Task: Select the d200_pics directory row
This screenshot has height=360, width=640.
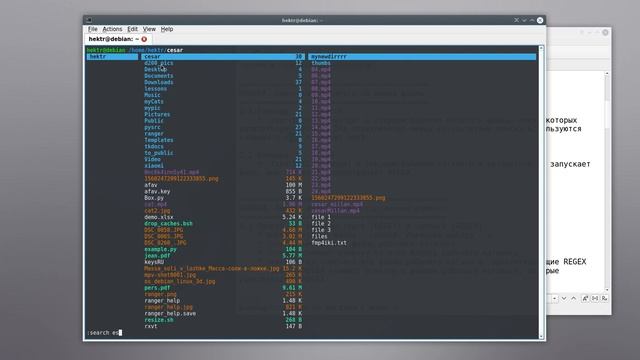Action: [x=222, y=63]
